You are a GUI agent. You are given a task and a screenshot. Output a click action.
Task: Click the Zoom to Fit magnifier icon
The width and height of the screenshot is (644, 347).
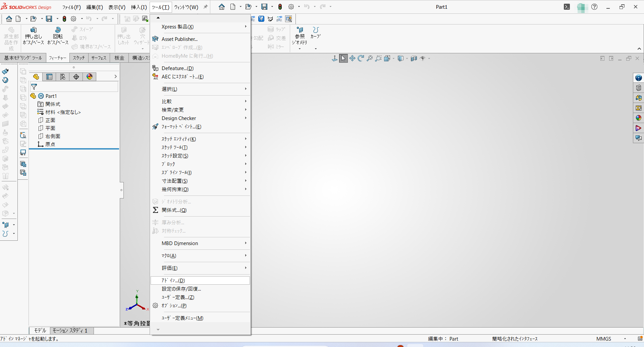point(370,58)
